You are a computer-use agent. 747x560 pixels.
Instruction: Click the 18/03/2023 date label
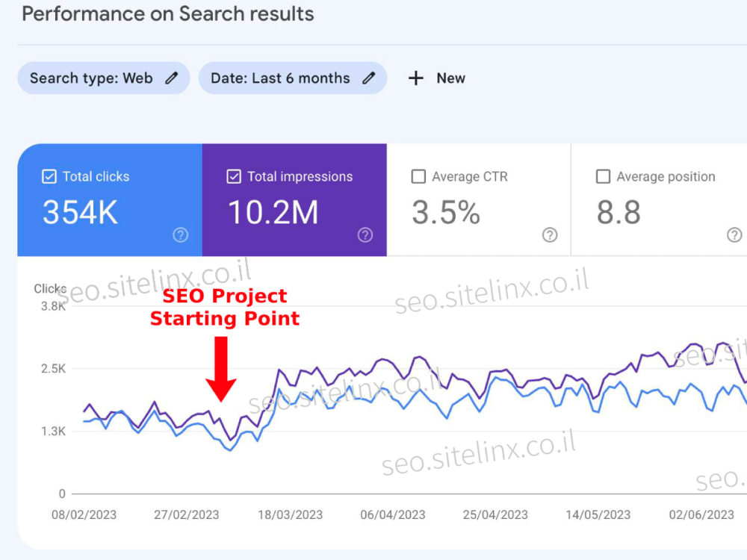(290, 514)
